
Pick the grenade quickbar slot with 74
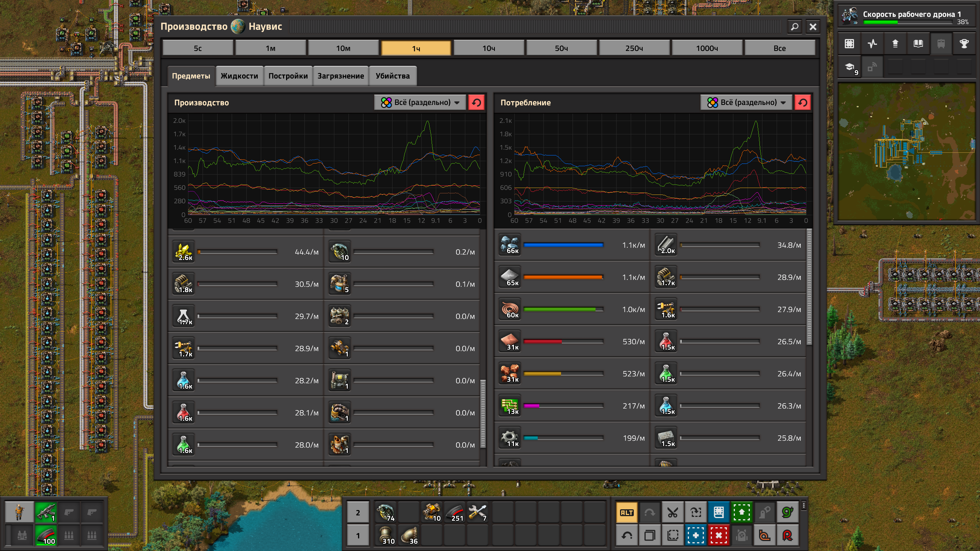click(x=386, y=512)
